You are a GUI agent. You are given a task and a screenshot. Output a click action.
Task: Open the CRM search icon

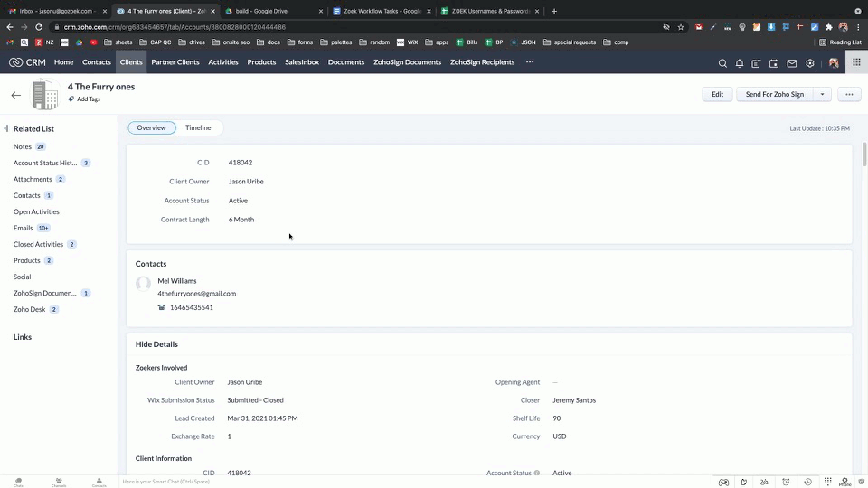click(x=722, y=63)
